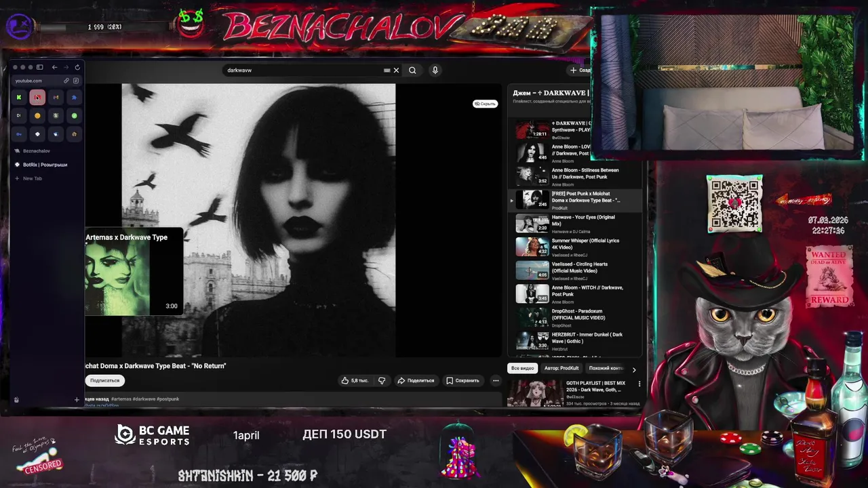The height and width of the screenshot is (488, 868).
Task: Open the GOTH PLAYLIST | BEST MIX 2026 video
Action: 574,392
